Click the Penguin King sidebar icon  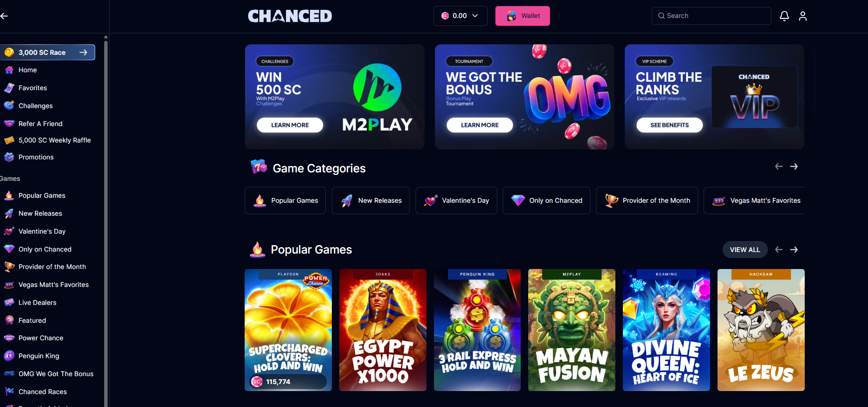[x=9, y=356]
